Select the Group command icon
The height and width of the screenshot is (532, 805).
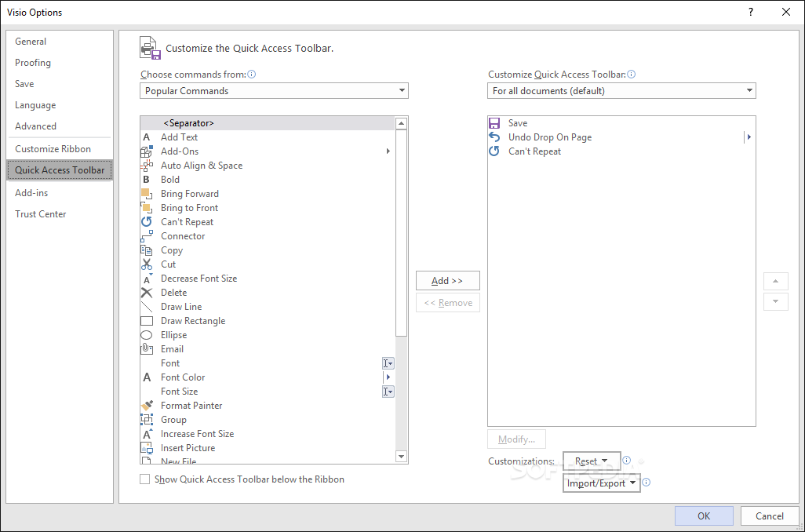pos(146,420)
